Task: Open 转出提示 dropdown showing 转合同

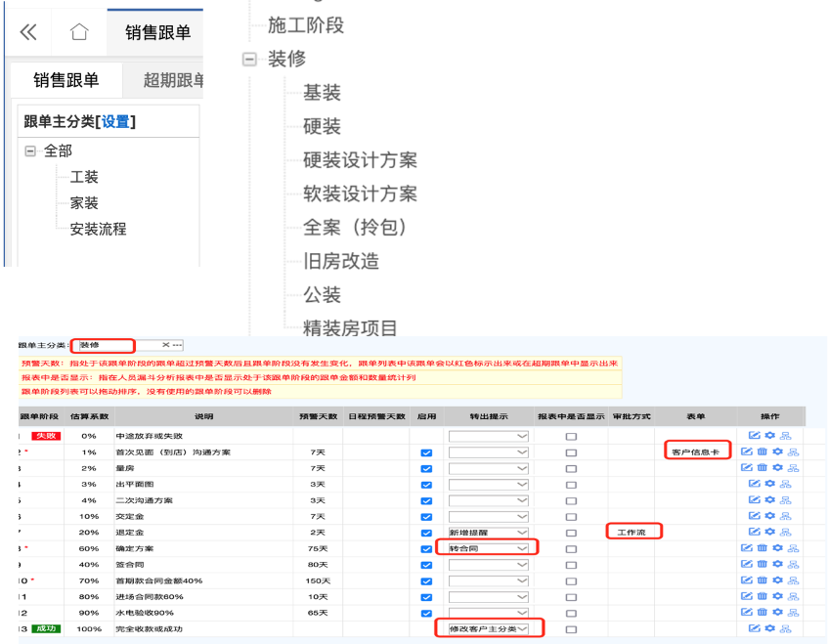Action: coord(489,548)
